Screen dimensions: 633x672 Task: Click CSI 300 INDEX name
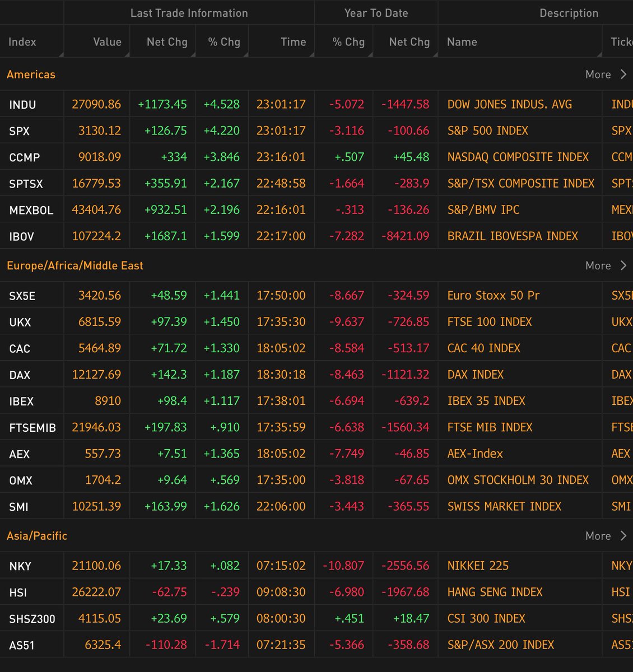point(486,618)
